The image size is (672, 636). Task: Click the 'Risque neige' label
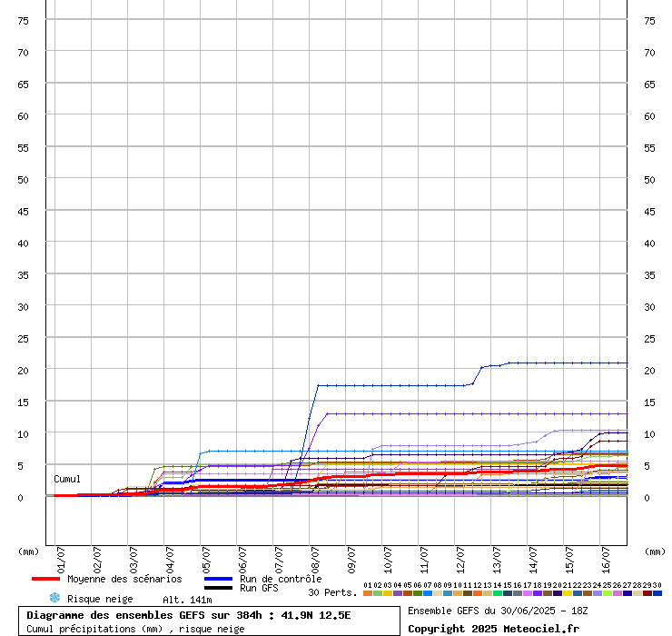pos(100,599)
